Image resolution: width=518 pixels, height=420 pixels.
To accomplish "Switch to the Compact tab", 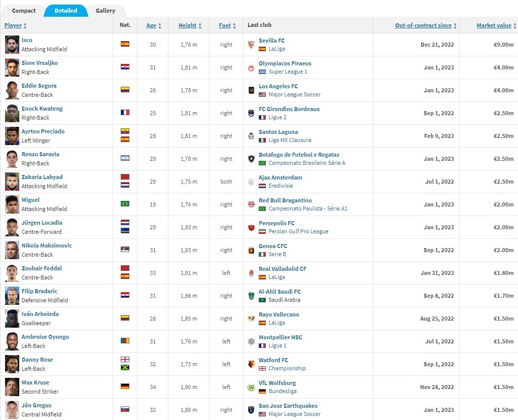I will 24,11.
